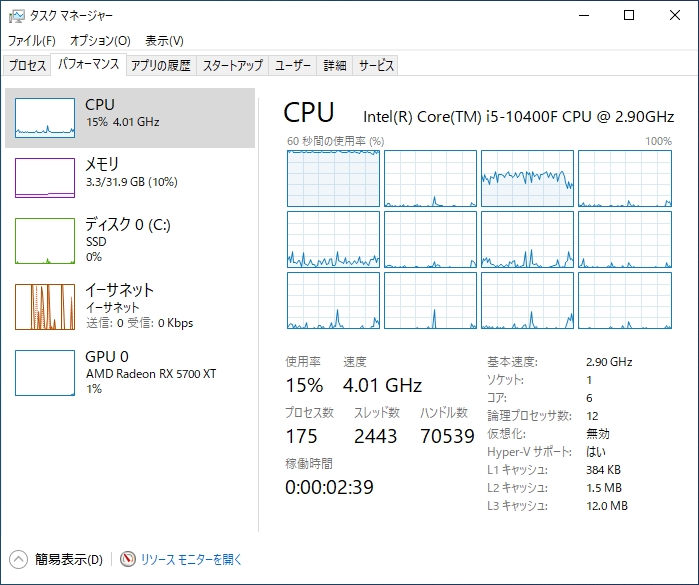
Task: Click the メモリ sidebar label
Action: tap(102, 164)
